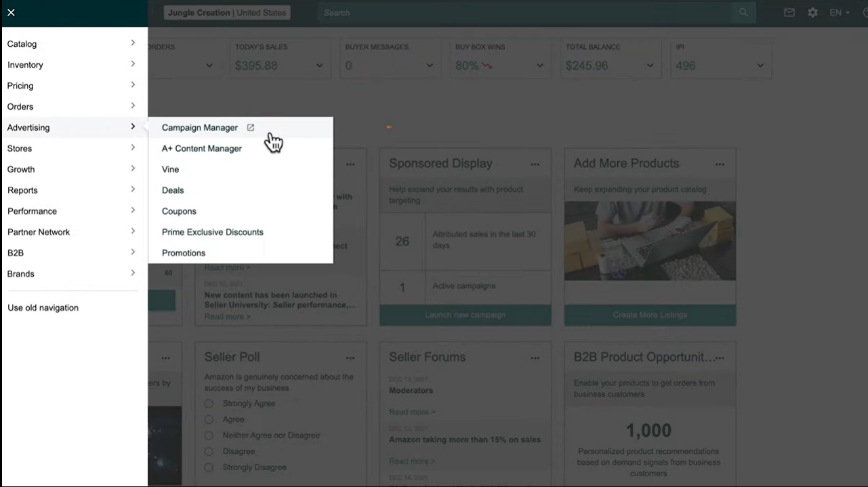
Task: Expand the IPI dropdown arrow
Action: (760, 66)
